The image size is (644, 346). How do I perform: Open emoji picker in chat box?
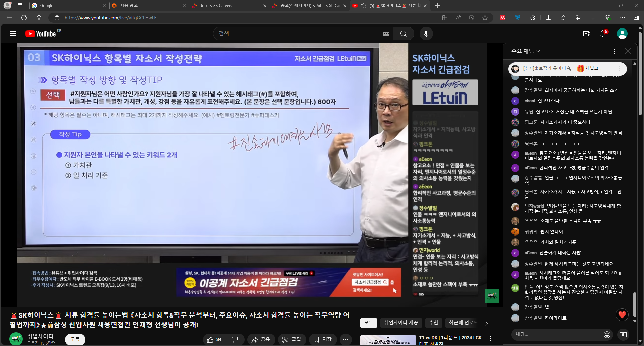tap(607, 334)
